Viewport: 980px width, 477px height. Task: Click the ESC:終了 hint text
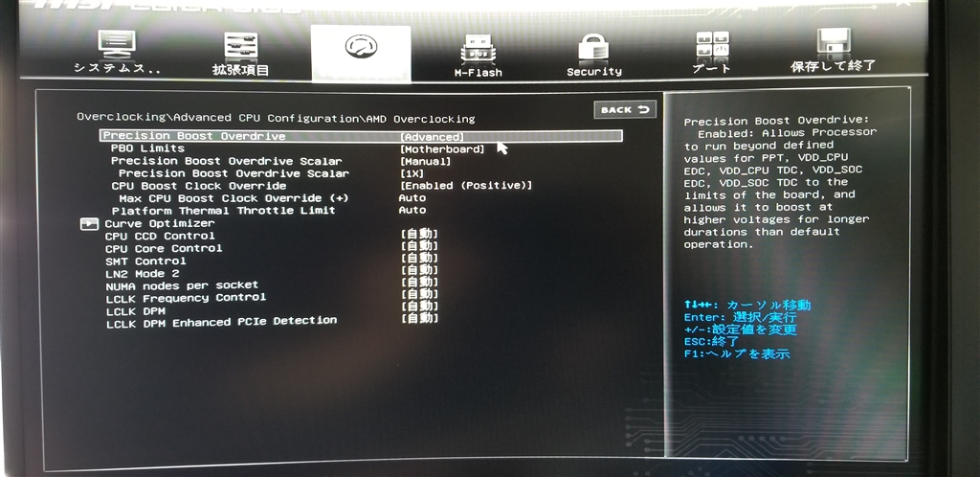click(711, 342)
